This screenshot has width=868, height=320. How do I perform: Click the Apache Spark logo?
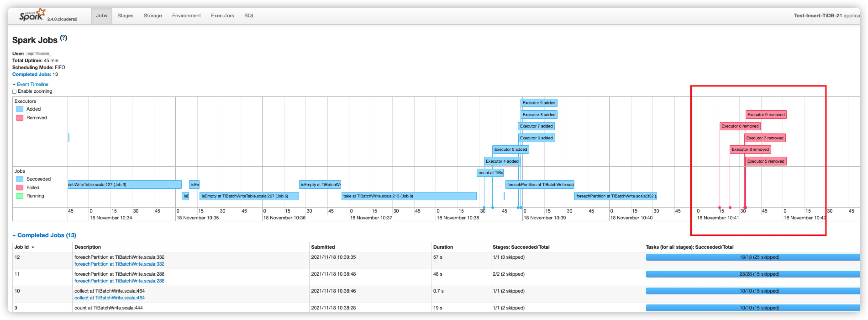(x=32, y=15)
